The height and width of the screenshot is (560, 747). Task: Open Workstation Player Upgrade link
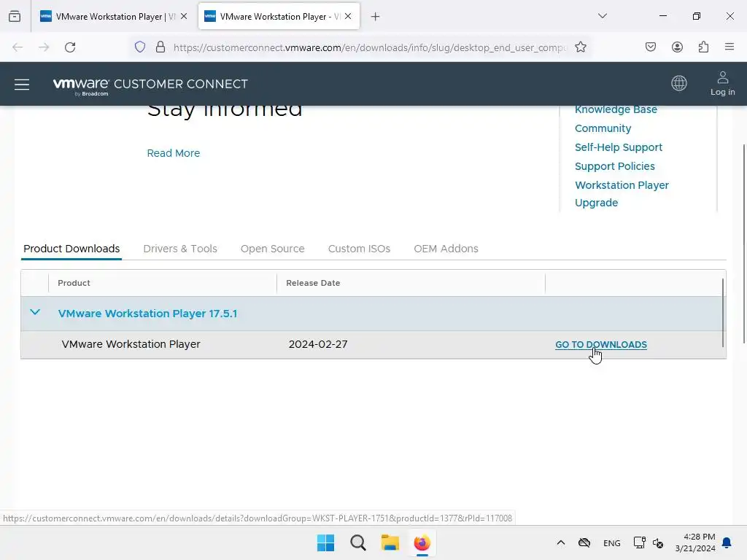click(x=622, y=194)
